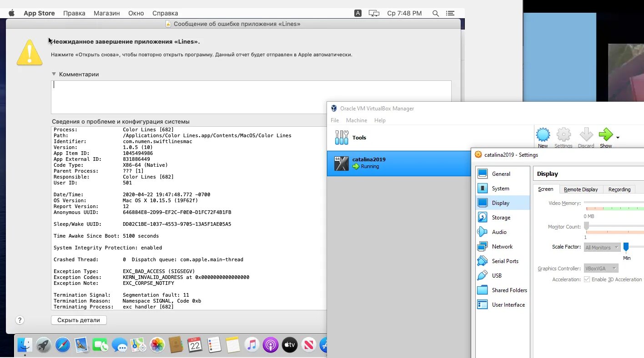This screenshot has height=358, width=644.
Task: Click menu bar clock Ср 7:48 PM
Action: tap(404, 13)
